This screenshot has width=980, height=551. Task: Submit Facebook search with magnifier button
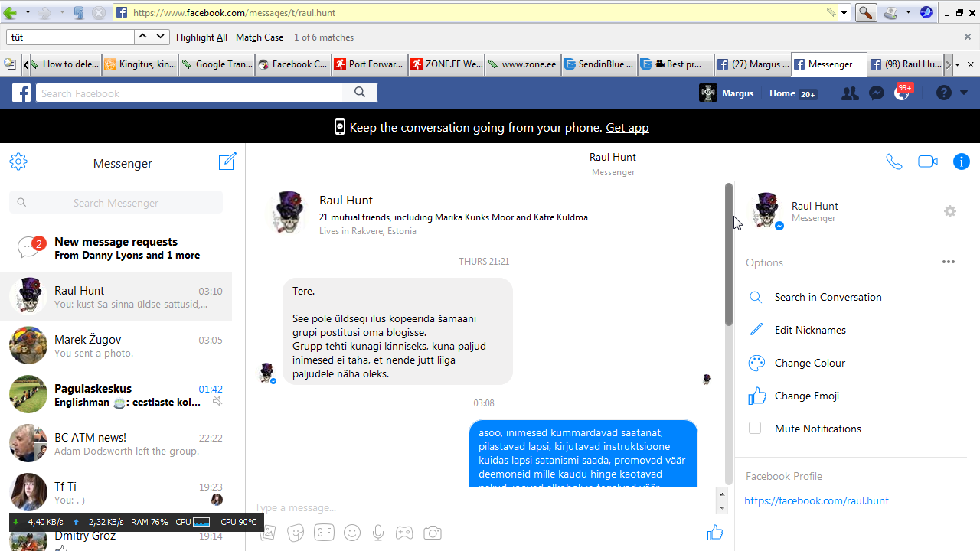point(360,93)
